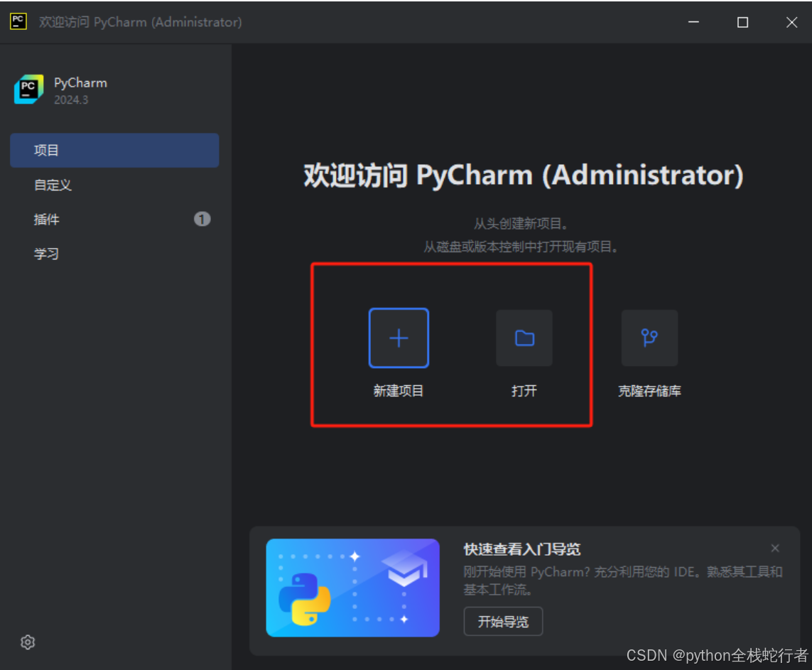Viewport: 812px width, 670px height.
Task: Maximize the PyCharm welcome window
Action: (742, 22)
